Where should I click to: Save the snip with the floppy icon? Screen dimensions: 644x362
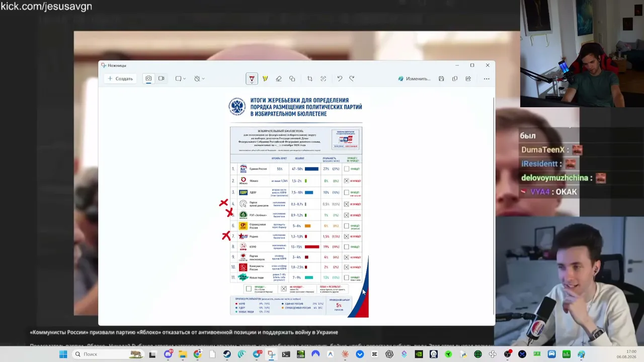click(441, 78)
